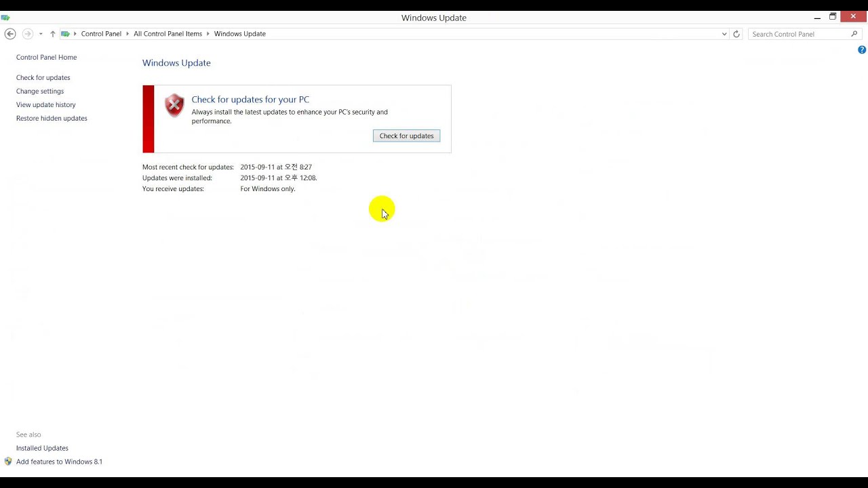868x488 pixels.
Task: Go up one level with Up arrow
Action: [53, 34]
